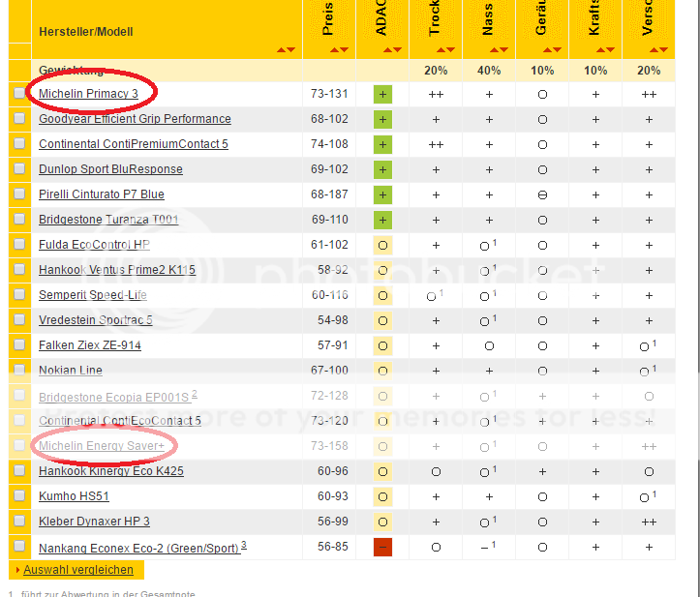Click the red minus rating for Nankang Econex
Screen dimensions: 700x597
click(382, 547)
